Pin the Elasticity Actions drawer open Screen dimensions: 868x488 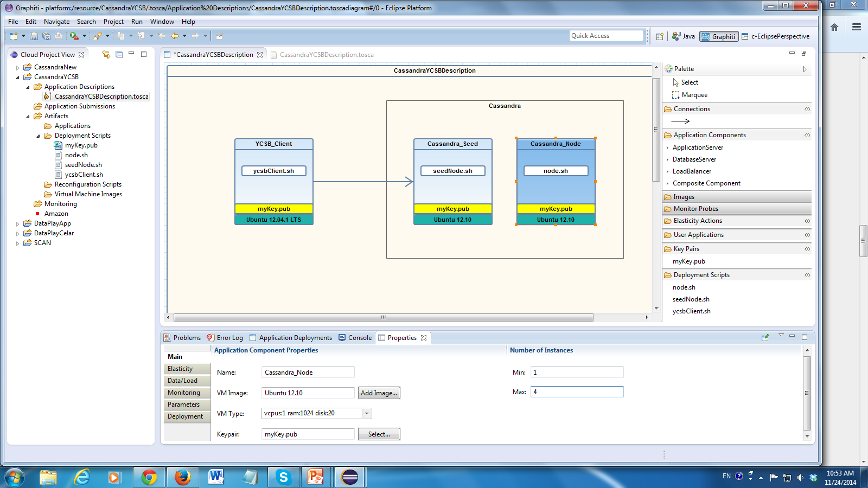[x=807, y=221]
